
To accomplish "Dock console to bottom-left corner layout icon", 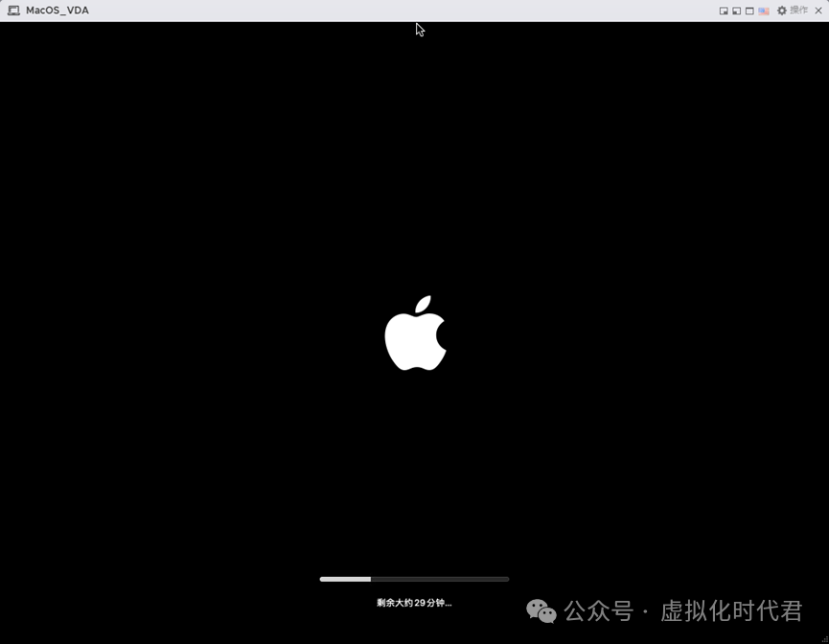I will pyautogui.click(x=736, y=11).
